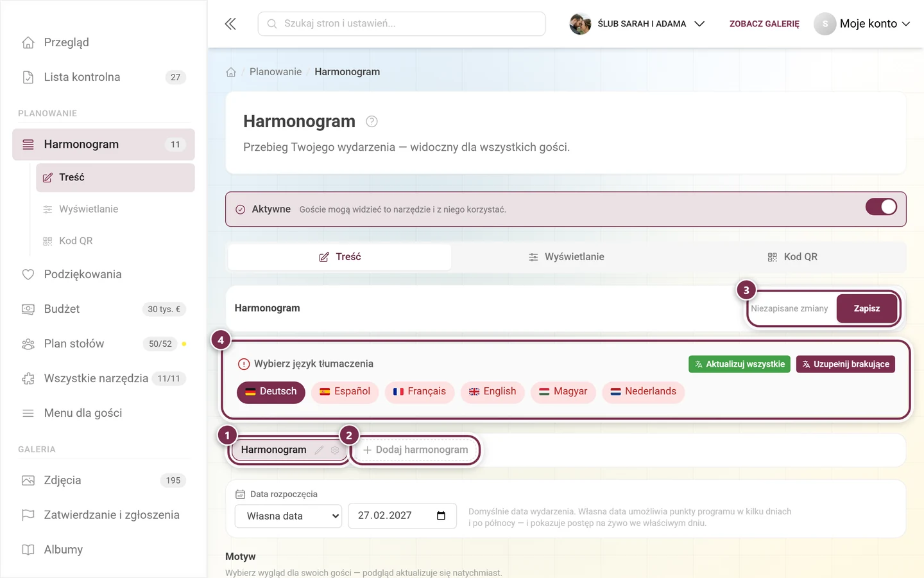
Task: Open Zdjęcia in the sidebar gallery section
Action: pos(103,480)
